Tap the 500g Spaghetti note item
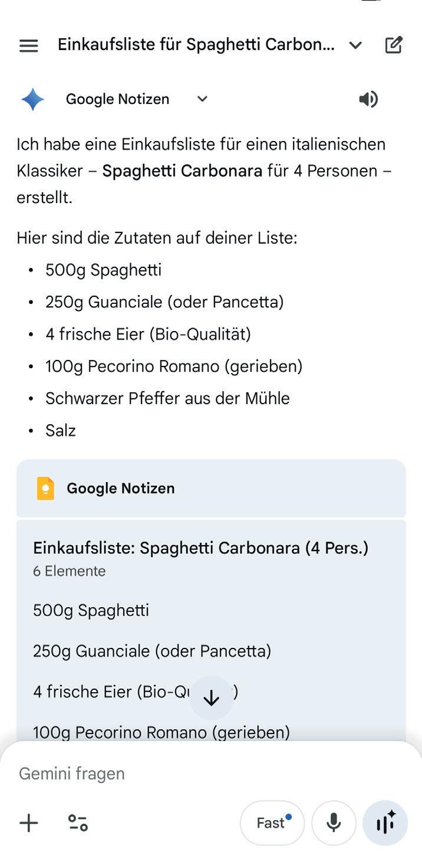The width and height of the screenshot is (422, 868). click(91, 610)
